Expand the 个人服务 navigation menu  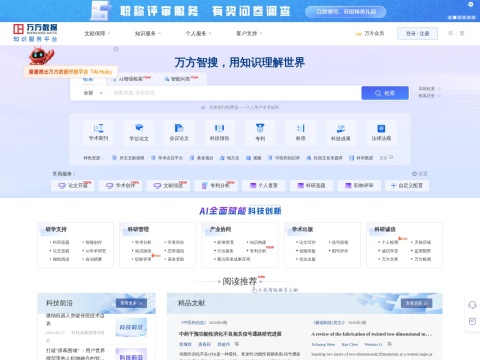(198, 33)
